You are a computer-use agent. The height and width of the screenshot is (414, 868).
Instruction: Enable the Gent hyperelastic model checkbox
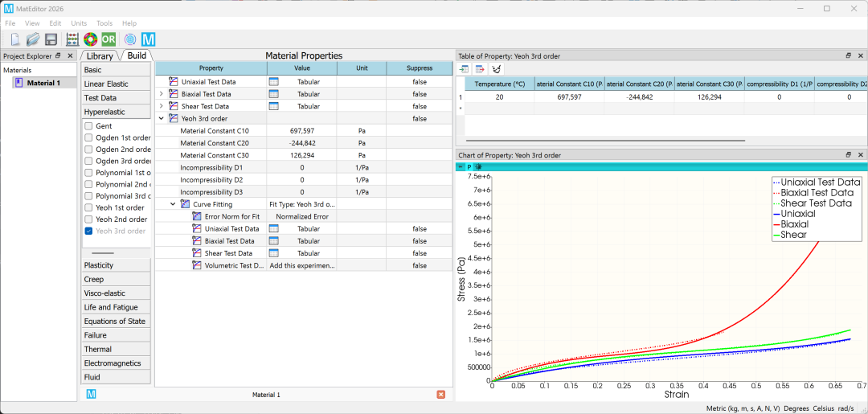[88, 126]
